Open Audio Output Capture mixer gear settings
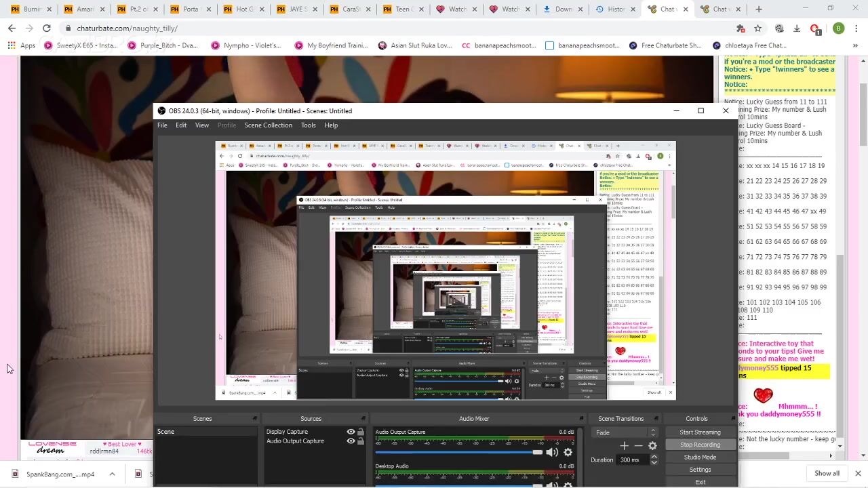The height and width of the screenshot is (488, 868). (568, 453)
